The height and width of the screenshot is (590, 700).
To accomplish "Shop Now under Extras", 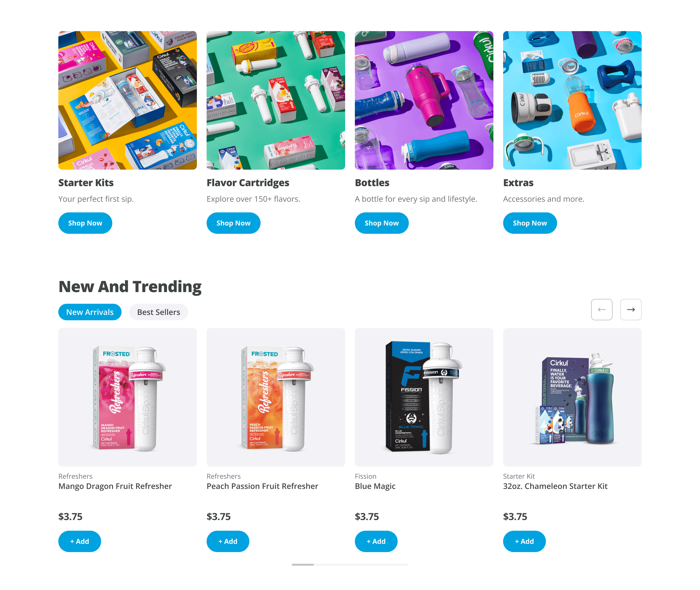I will tap(530, 223).
